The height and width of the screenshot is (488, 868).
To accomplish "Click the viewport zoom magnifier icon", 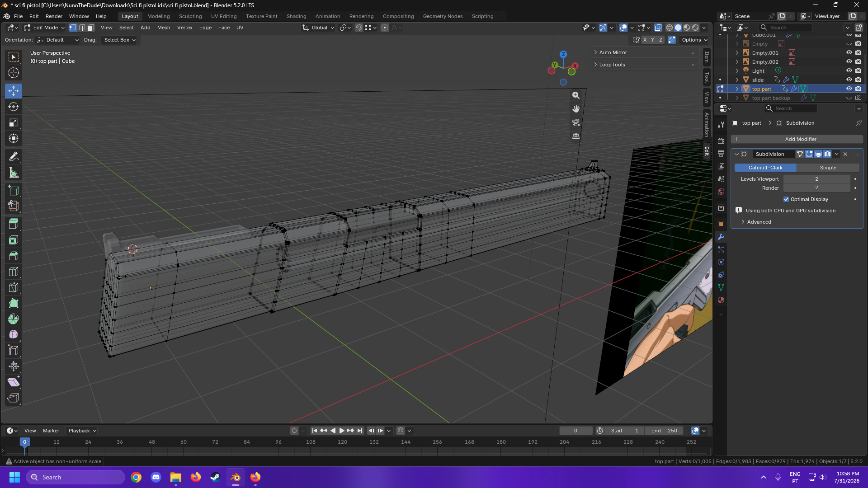I will pyautogui.click(x=576, y=95).
